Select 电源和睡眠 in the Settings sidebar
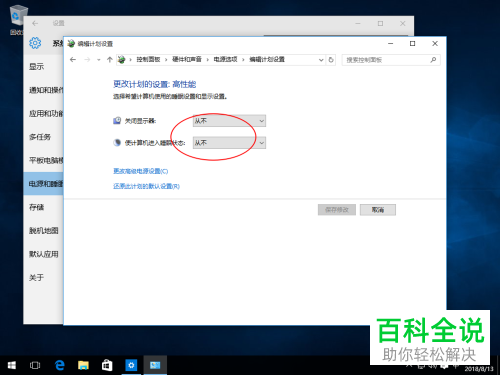Viewport: 500px width, 375px height. pyautogui.click(x=43, y=184)
